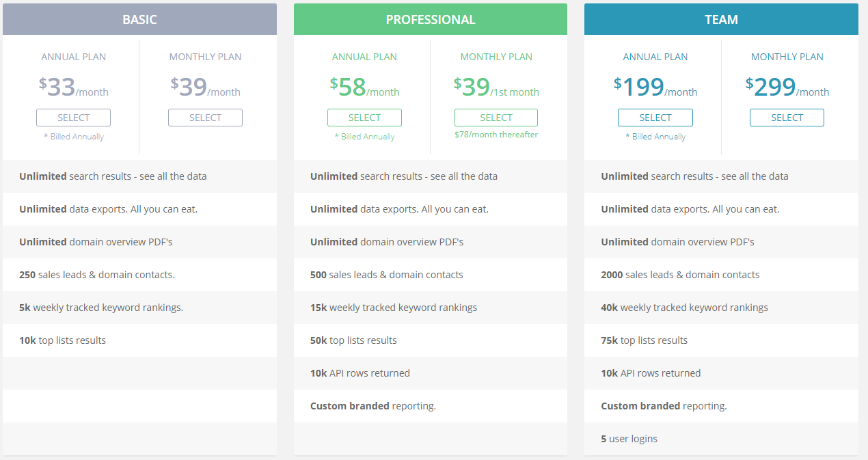Click the $78/month thereafter note

point(496,135)
